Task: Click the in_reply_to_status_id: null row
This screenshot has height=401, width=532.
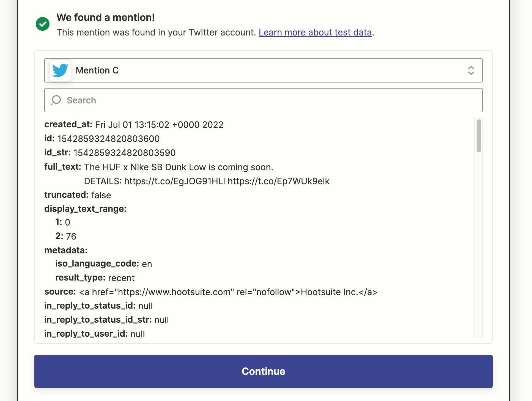Action: click(x=98, y=306)
